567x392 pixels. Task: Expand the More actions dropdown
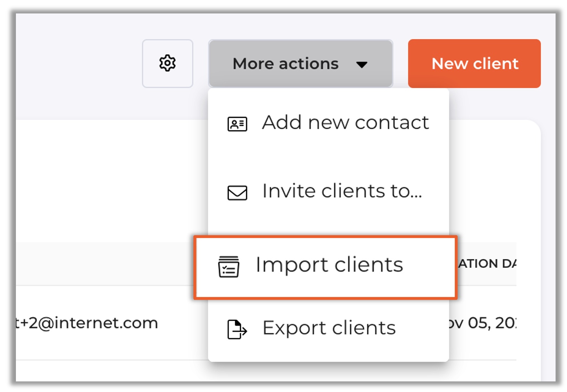tap(301, 64)
